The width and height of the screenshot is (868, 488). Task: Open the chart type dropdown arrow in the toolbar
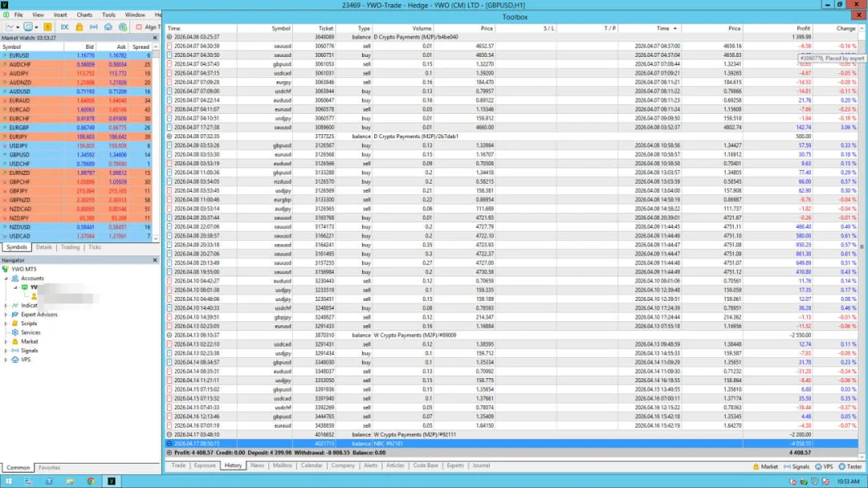coord(19,27)
